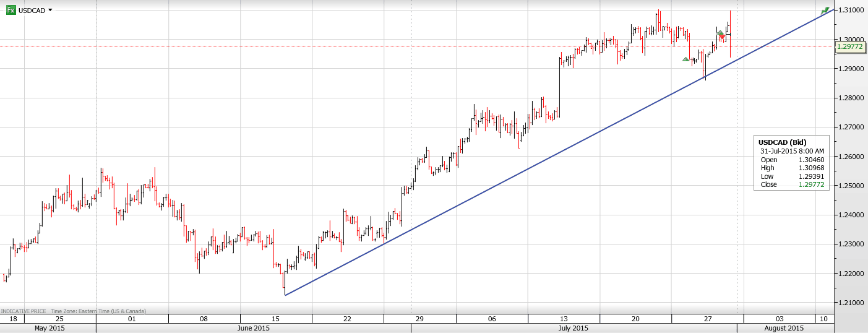Select the lone green up-triangle marker below the bars
This screenshot has height=333, width=868.
click(685, 59)
